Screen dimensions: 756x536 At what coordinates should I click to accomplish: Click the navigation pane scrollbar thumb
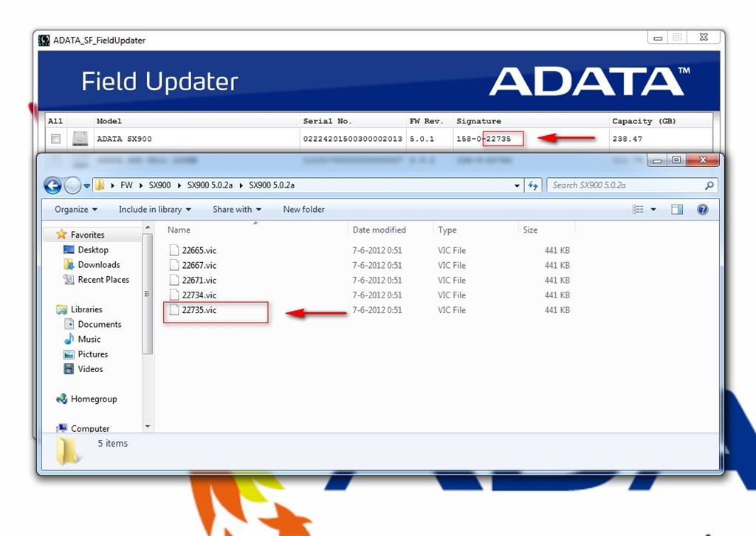coord(148,294)
